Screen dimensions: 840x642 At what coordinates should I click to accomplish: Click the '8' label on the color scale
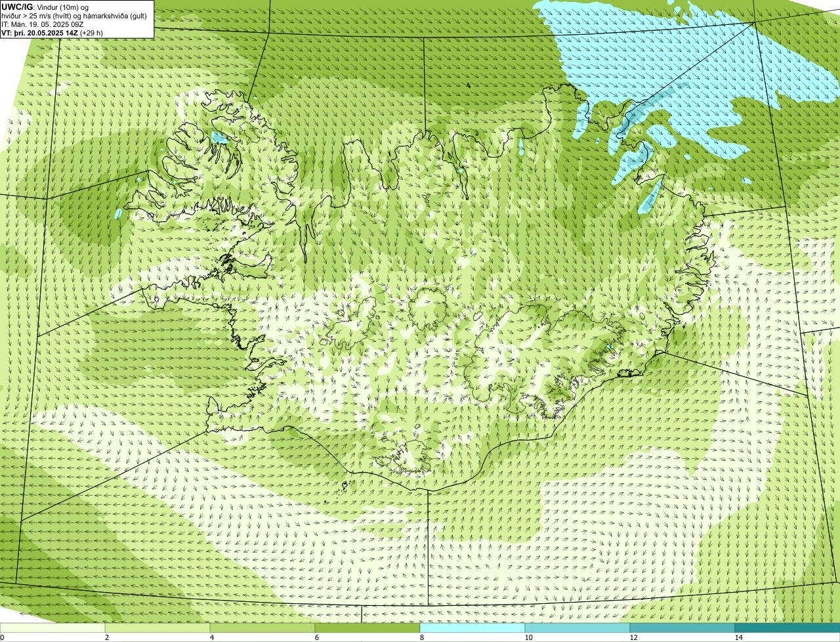(x=421, y=637)
